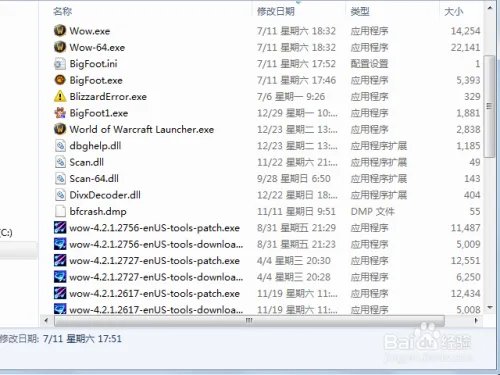The height and width of the screenshot is (375, 500).
Task: Select the Scan.dll file name
Action: tap(87, 162)
